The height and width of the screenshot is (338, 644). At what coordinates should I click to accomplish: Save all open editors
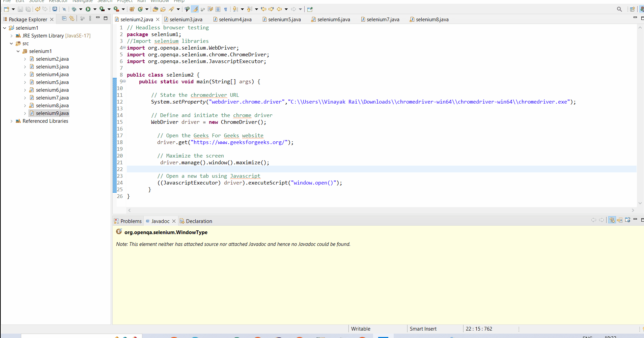(x=28, y=9)
